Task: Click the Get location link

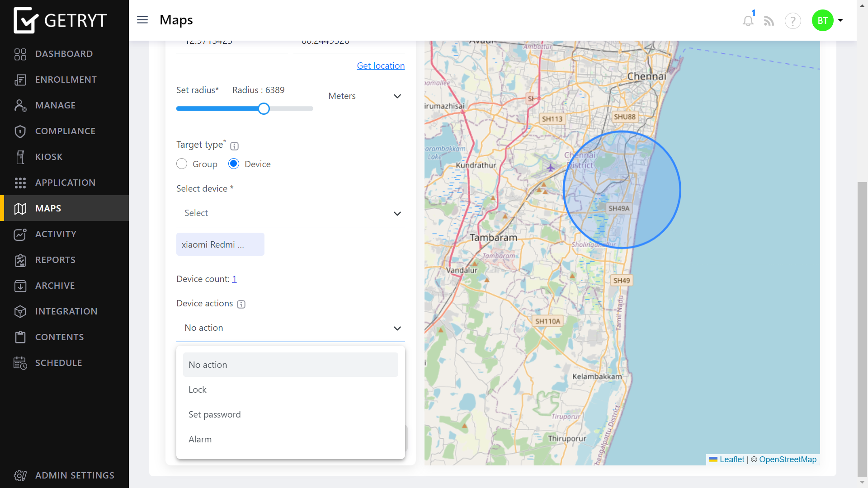Action: pyautogui.click(x=381, y=66)
